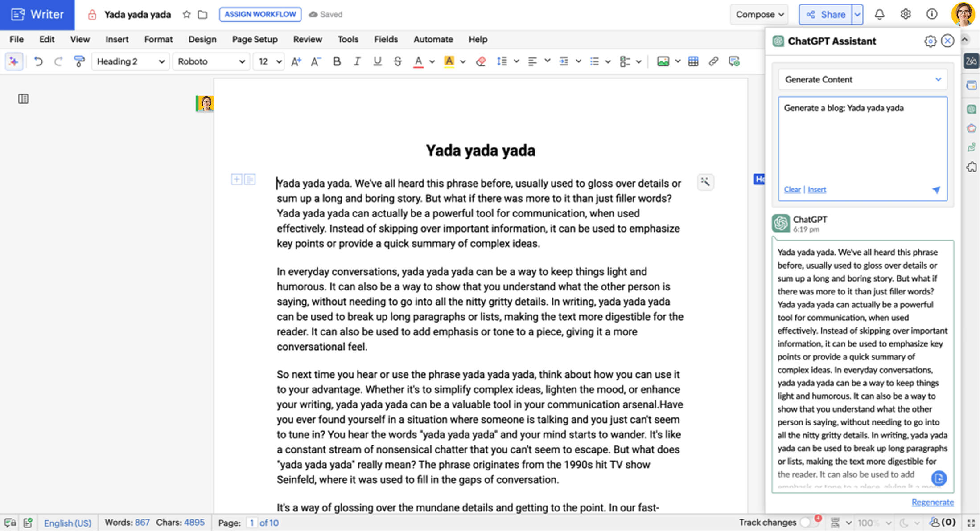This screenshot has width=980, height=531.
Task: Open the image insert dropdown arrow
Action: (678, 61)
